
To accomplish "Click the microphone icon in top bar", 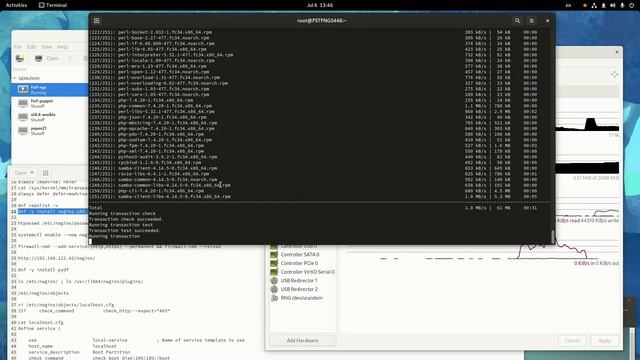I will [622, 5].
